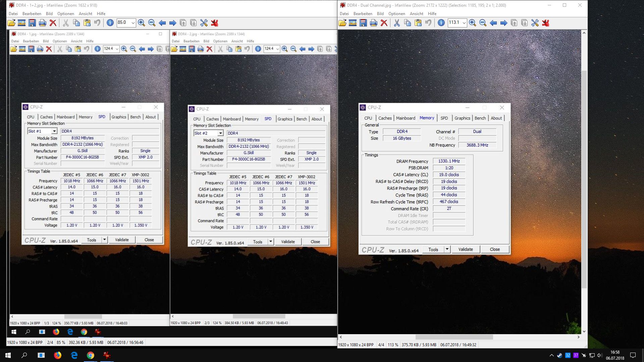Click Save icon in right IrfanView toolbar
This screenshot has height=362, width=644.
363,23
